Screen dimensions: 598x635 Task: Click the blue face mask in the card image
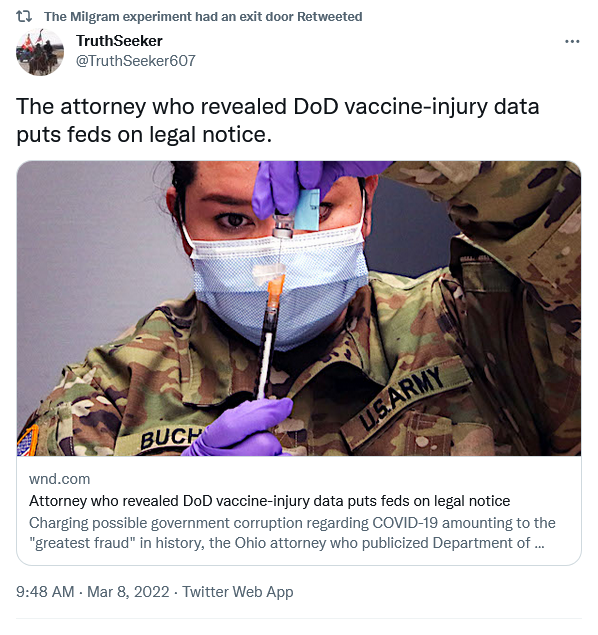click(x=279, y=283)
